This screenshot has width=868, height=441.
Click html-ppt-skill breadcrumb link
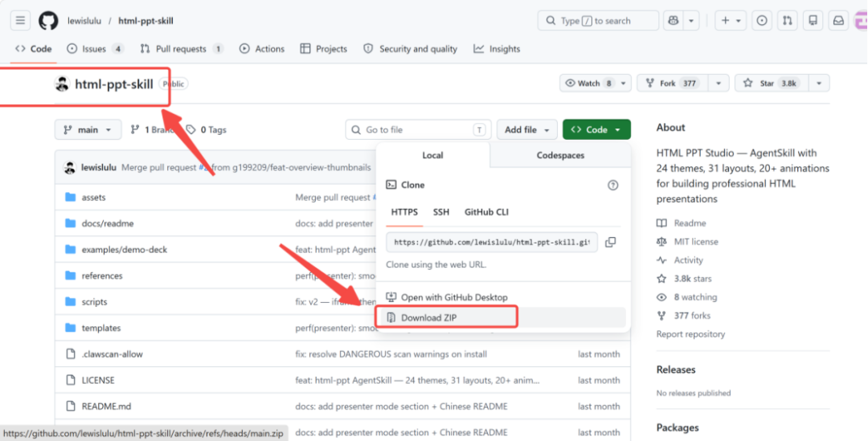pyautogui.click(x=145, y=21)
